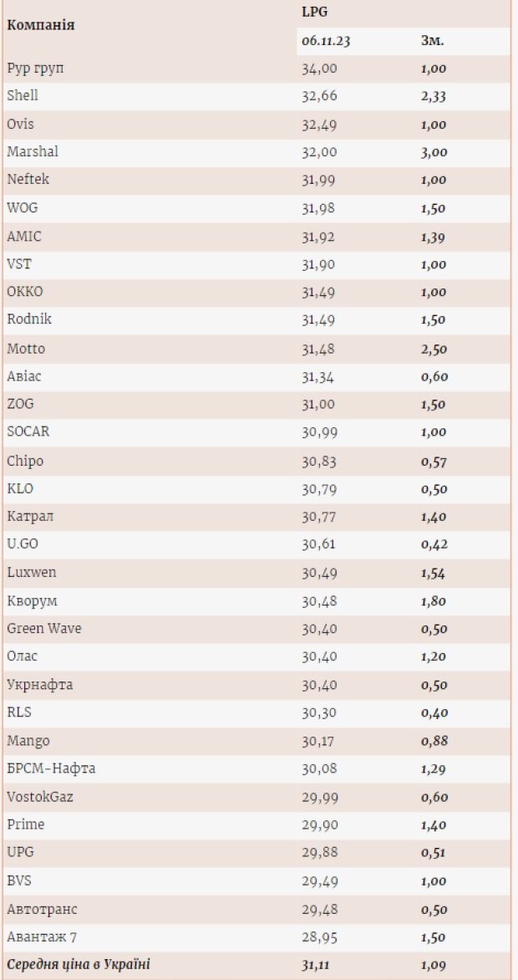The height and width of the screenshot is (980, 518).
Task: Click the Кворум change value 1,80
Action: coord(434,600)
